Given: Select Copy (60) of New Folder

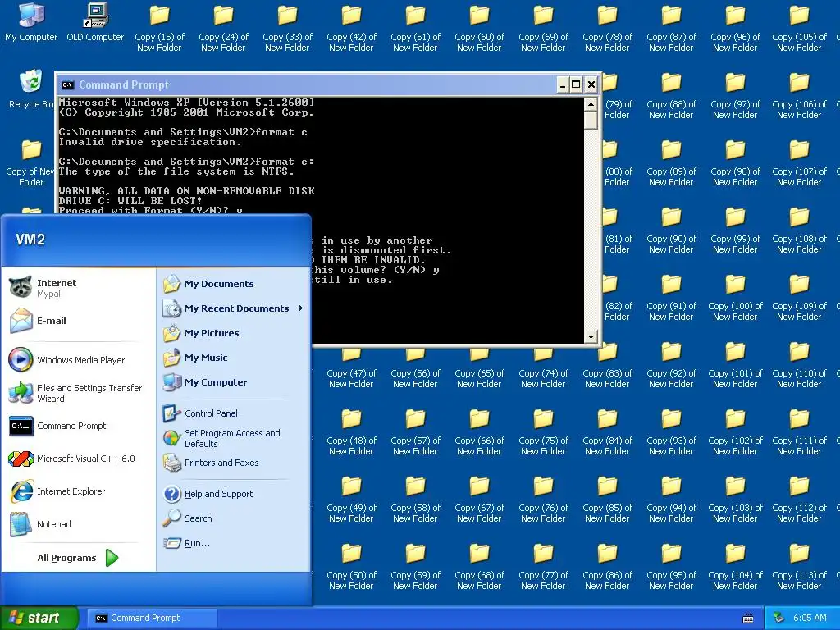Looking at the screenshot, I should click(x=479, y=28).
